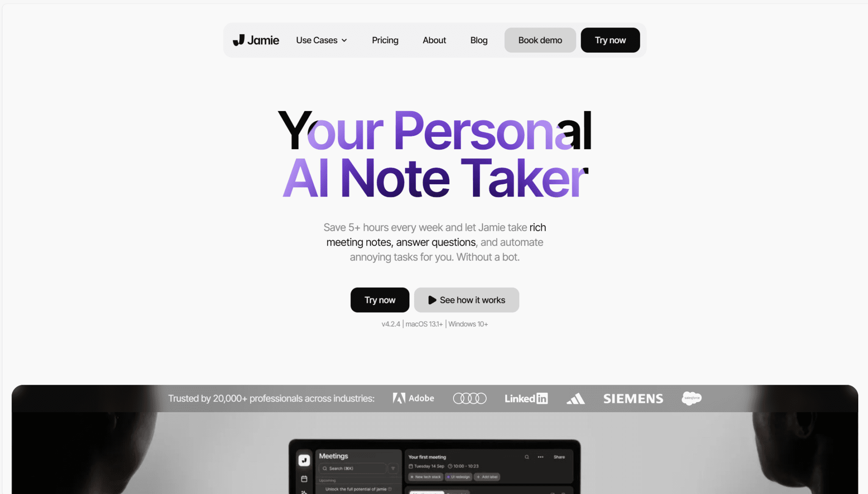This screenshot has width=868, height=494.
Task: Click the Audi logo in trust bar
Action: [x=470, y=398]
